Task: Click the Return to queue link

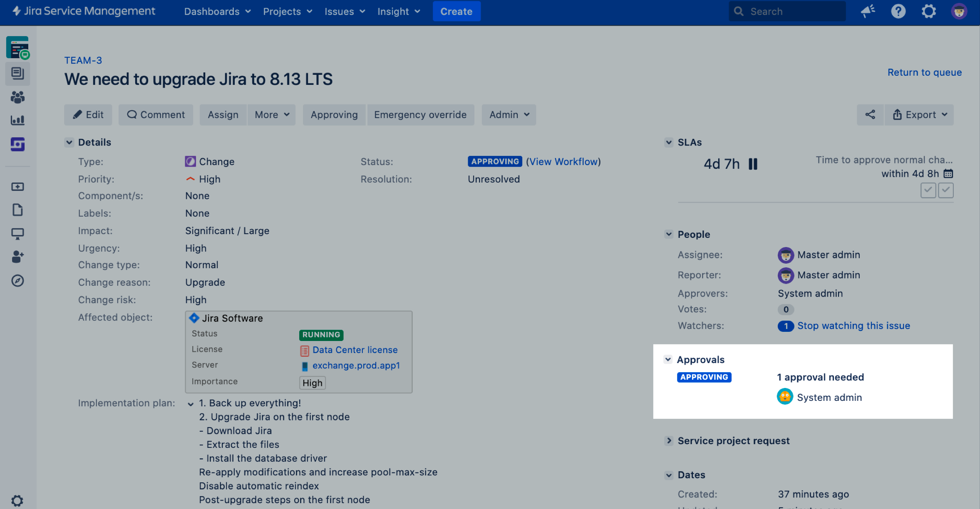Action: tap(924, 72)
